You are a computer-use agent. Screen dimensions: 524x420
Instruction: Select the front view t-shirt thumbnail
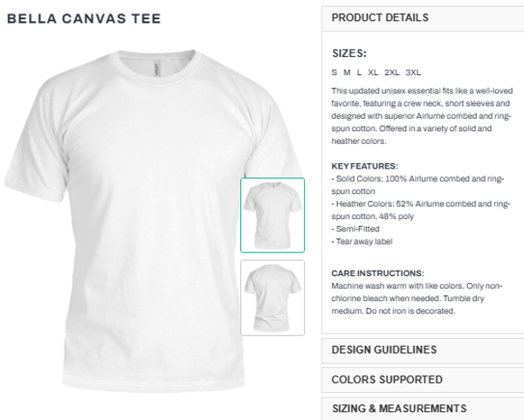click(x=272, y=215)
